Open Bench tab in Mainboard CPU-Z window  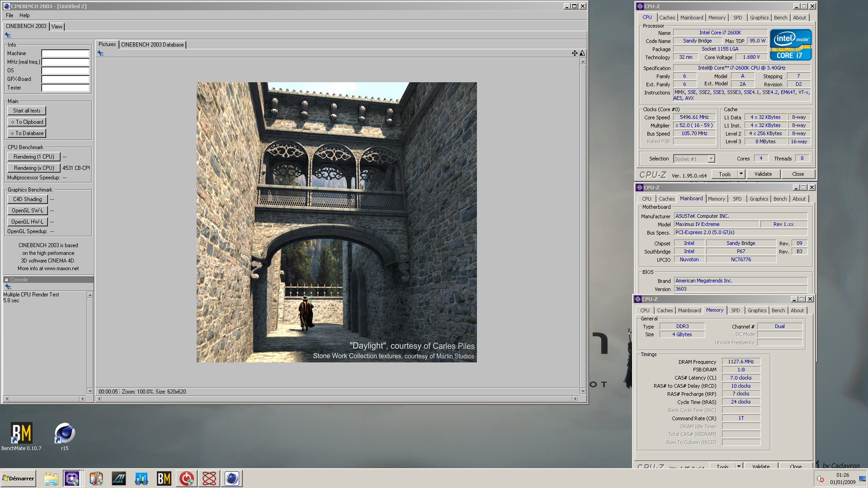[x=780, y=199]
